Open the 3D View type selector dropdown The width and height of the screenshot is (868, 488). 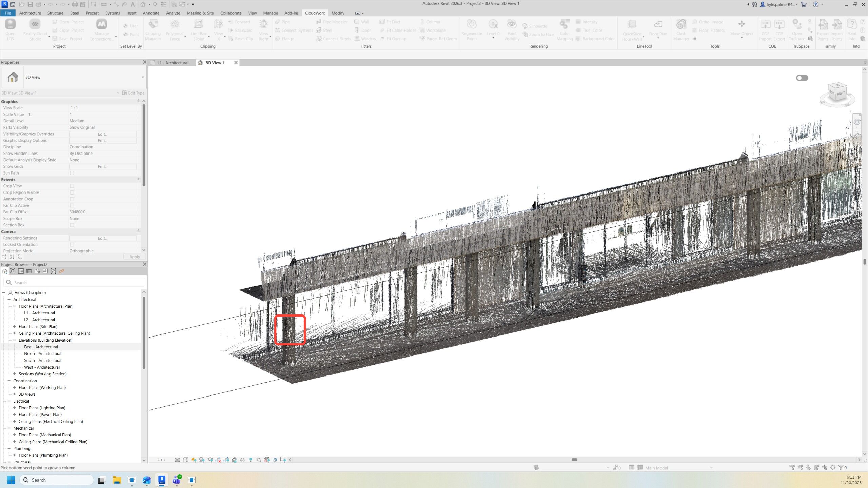[x=143, y=77]
